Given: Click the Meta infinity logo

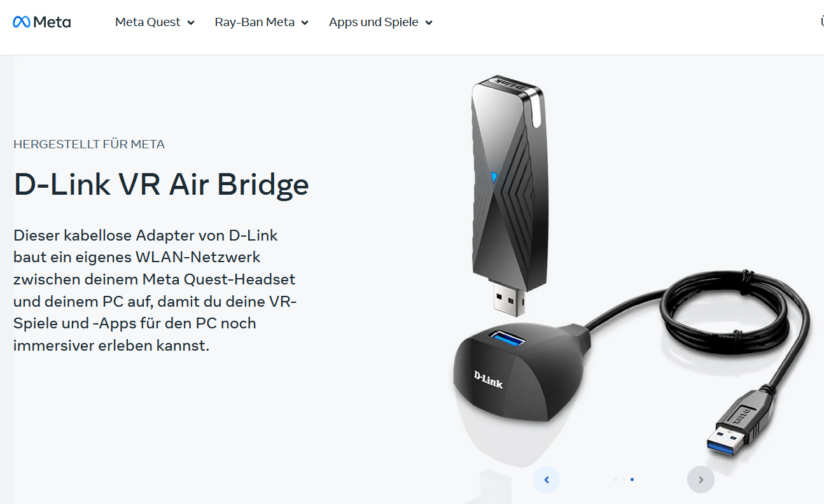Looking at the screenshot, I should pyautogui.click(x=42, y=22).
